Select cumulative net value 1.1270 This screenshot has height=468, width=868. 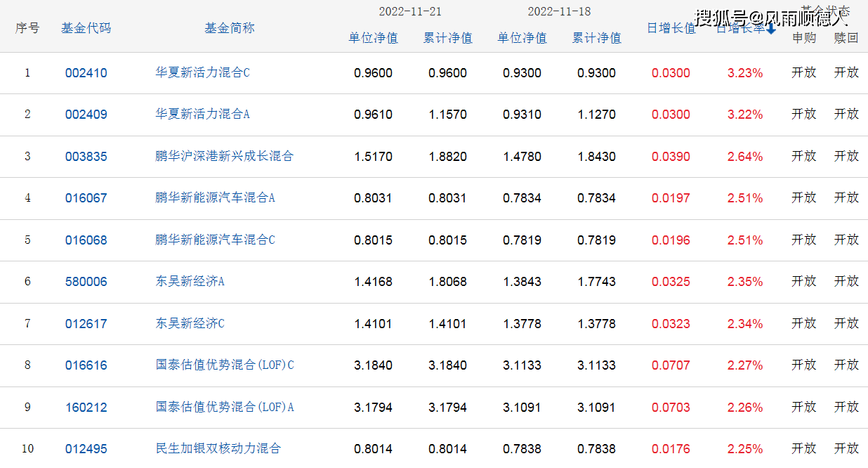pyautogui.click(x=596, y=115)
